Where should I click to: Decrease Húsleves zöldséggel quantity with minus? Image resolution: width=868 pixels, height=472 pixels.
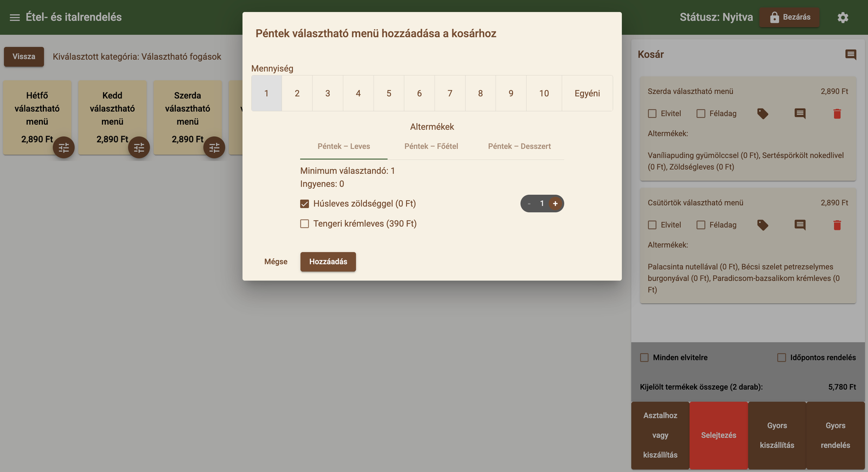[529, 203]
